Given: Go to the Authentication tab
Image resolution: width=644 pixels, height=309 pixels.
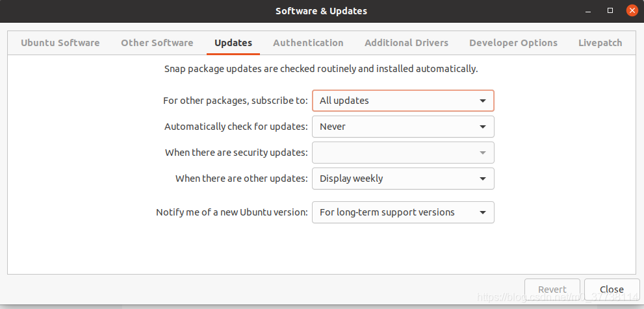Looking at the screenshot, I should click(308, 43).
